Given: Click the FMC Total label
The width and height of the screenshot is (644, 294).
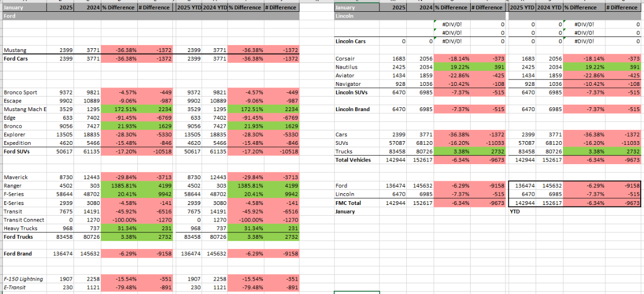Looking at the screenshot, I should [x=348, y=203].
